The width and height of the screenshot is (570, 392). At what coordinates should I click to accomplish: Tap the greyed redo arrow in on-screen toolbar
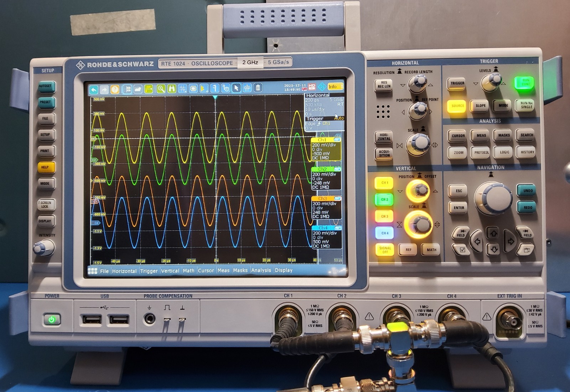pyautogui.click(x=104, y=89)
